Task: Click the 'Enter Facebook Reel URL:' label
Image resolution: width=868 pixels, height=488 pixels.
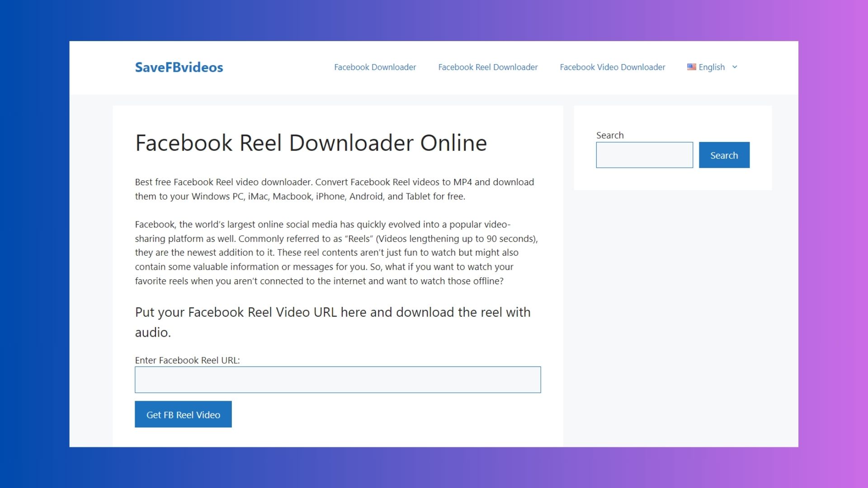Action: coord(187,360)
